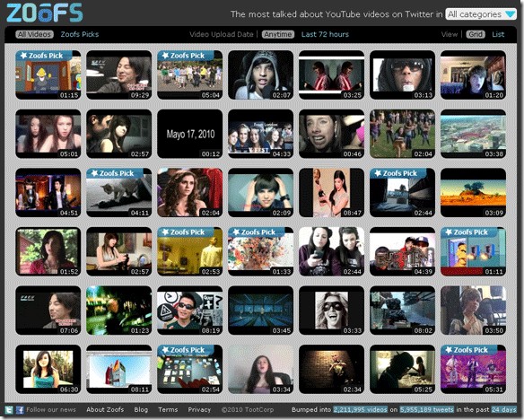The width and height of the screenshot is (524, 420).
Task: Open the Zoofs Pick video lasting 01:33
Action: click(x=261, y=251)
